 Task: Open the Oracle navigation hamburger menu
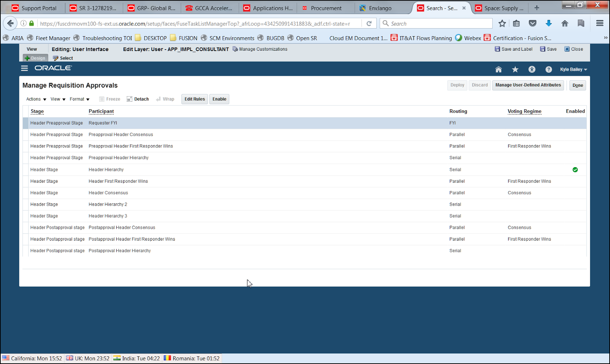pos(24,68)
